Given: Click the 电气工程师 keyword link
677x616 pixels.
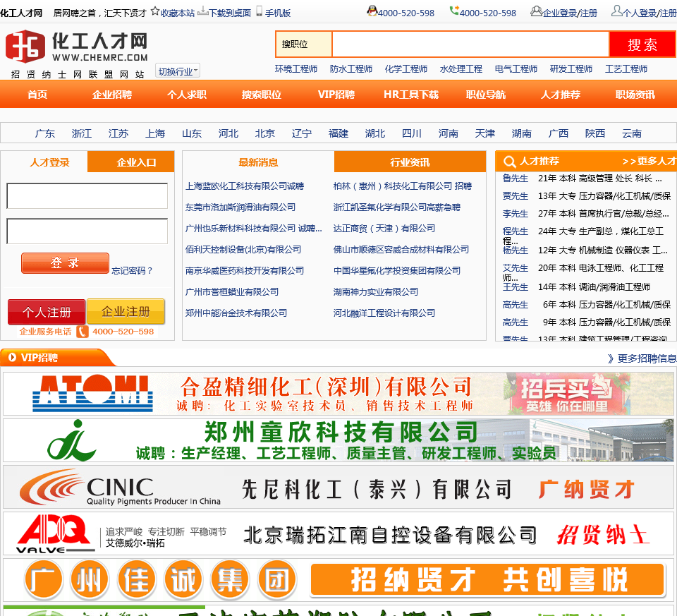Looking at the screenshot, I should 516,69.
